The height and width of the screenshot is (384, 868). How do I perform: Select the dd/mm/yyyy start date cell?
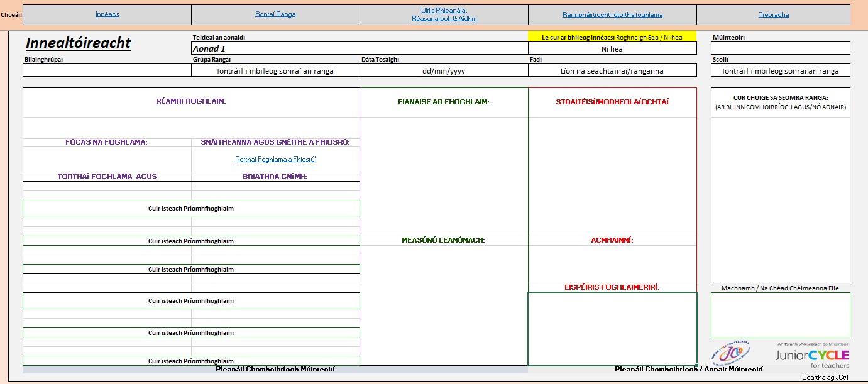click(444, 70)
